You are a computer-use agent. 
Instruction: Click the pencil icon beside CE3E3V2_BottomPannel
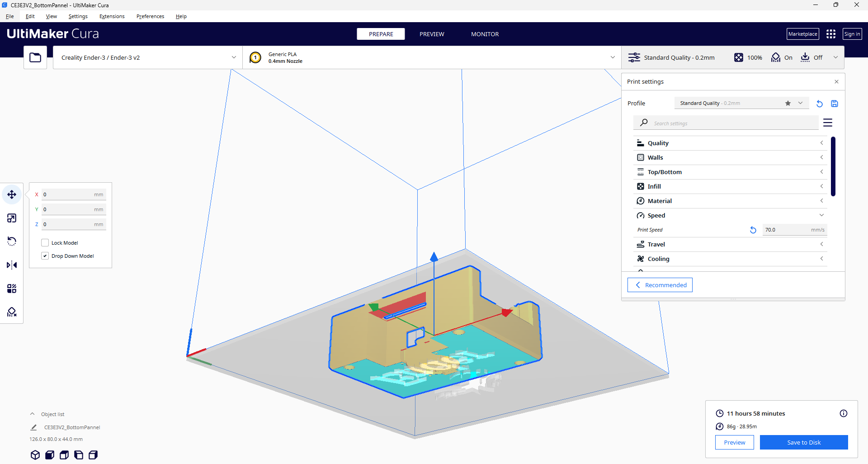pyautogui.click(x=33, y=427)
